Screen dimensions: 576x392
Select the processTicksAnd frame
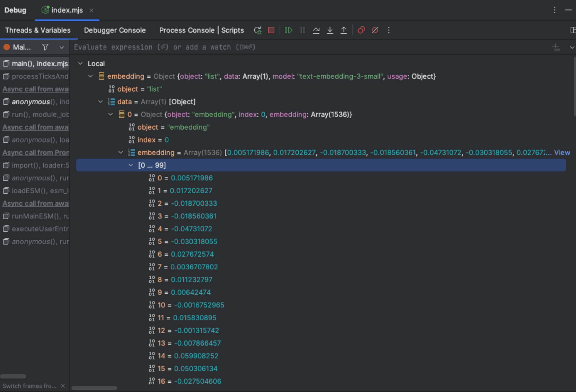coord(35,76)
